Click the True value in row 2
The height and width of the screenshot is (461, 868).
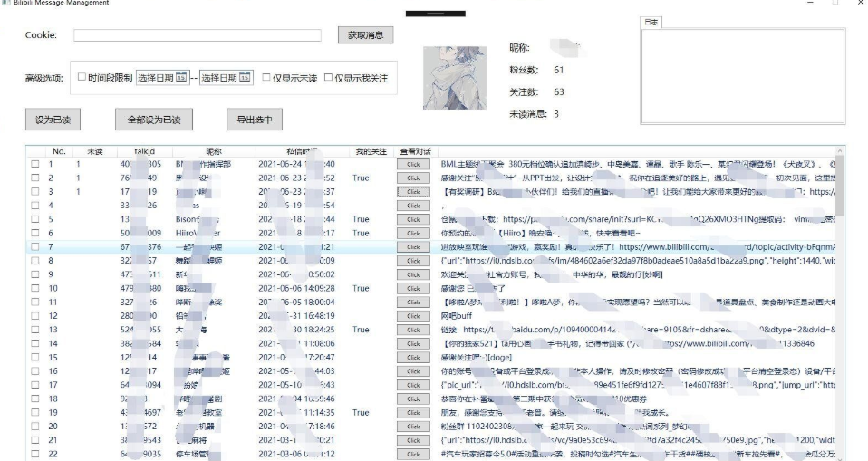[x=361, y=178]
